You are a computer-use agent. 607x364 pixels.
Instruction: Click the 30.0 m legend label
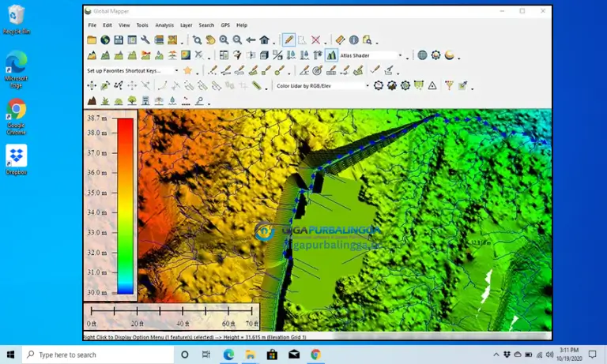(x=96, y=292)
